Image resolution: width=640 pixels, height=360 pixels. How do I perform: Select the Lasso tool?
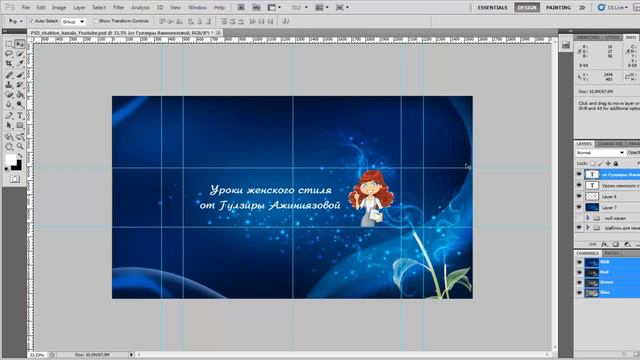click(x=9, y=54)
